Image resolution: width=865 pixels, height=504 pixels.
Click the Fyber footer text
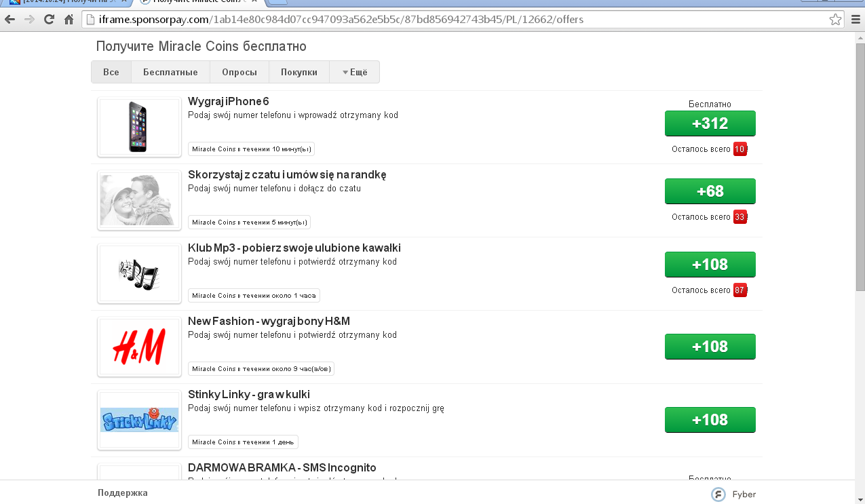(744, 495)
